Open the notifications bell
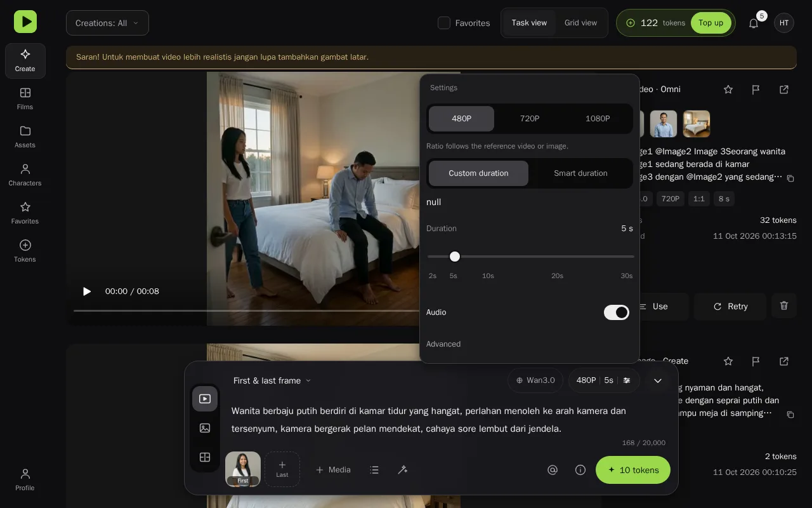The height and width of the screenshot is (508, 812). click(754, 23)
